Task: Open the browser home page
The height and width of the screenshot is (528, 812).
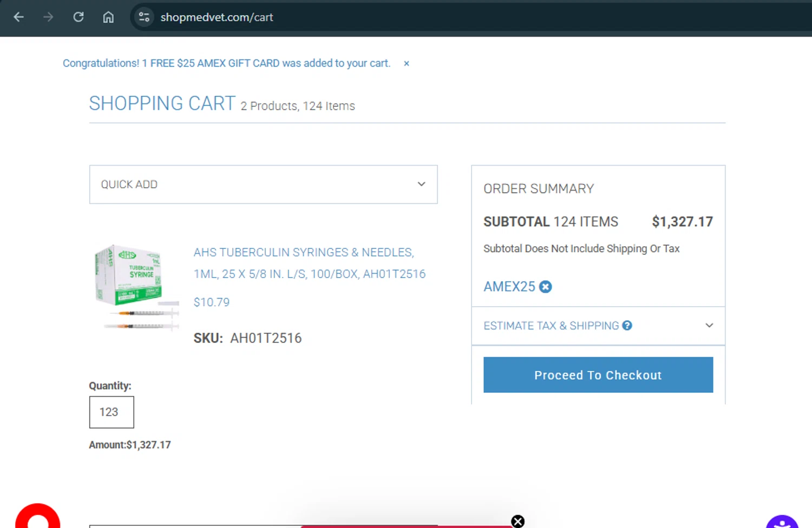Action: (108, 17)
